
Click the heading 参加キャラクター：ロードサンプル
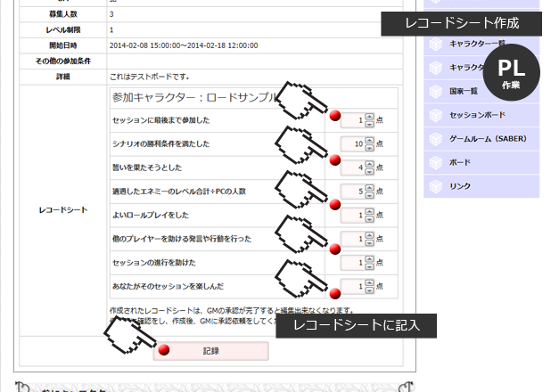click(x=196, y=97)
